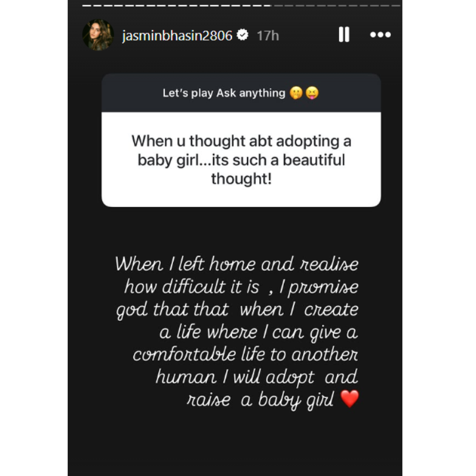Click the verified badge beside the username
Screen dimensions: 476x476
243,35
